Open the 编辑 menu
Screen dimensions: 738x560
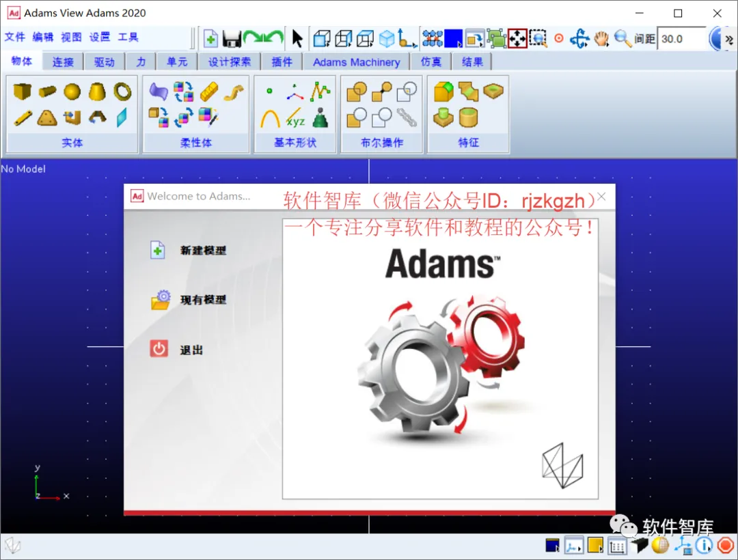pyautogui.click(x=43, y=37)
